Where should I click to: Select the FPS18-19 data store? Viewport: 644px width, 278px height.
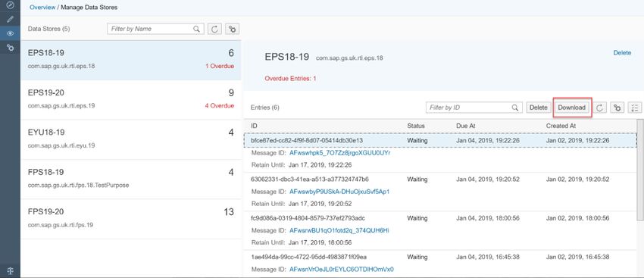tap(131, 180)
